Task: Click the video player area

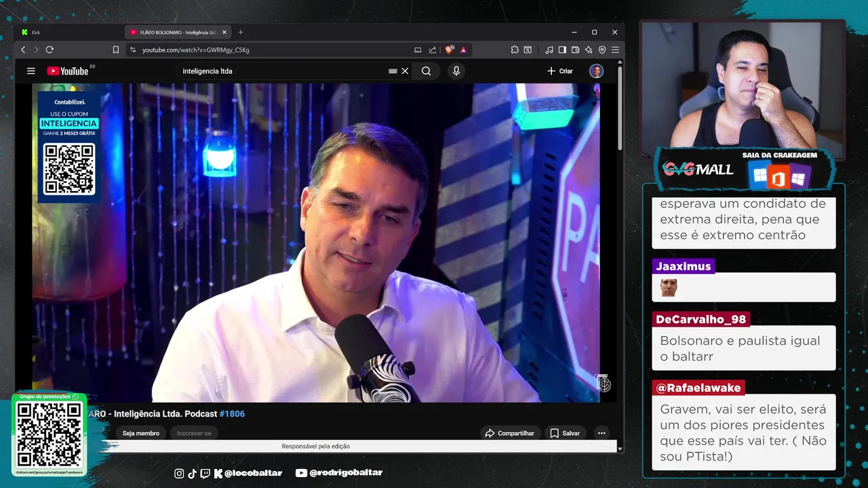Action: point(316,243)
